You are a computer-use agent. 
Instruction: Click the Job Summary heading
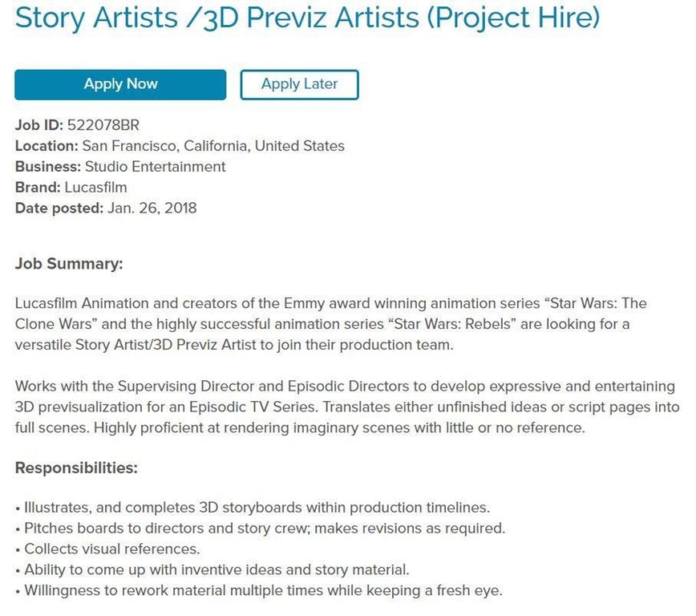point(69,264)
